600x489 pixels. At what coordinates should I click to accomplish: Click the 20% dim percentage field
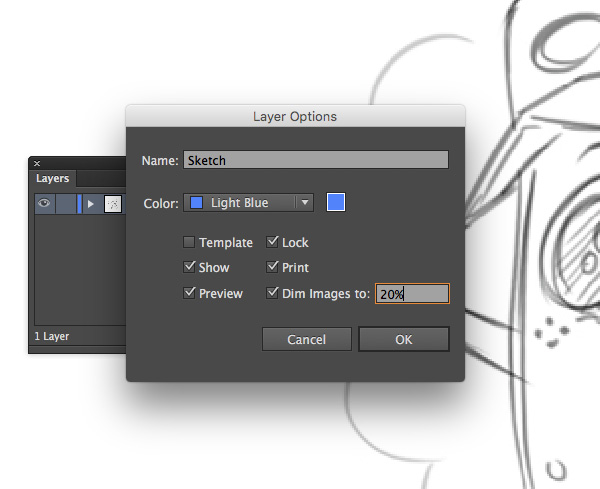click(411, 294)
